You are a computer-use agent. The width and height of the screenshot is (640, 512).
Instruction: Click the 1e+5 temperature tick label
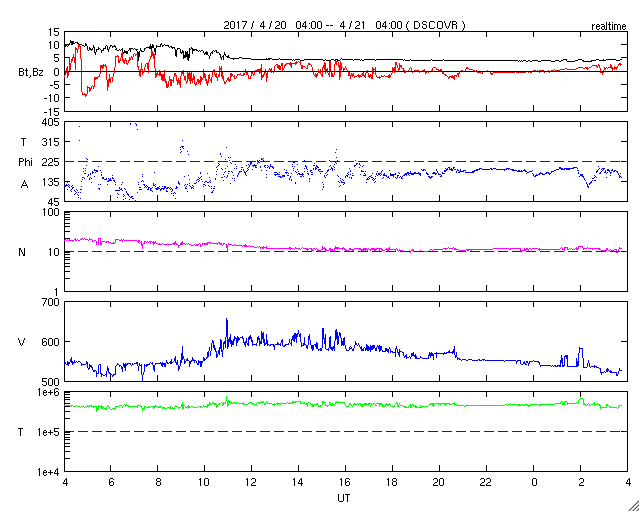(x=49, y=432)
